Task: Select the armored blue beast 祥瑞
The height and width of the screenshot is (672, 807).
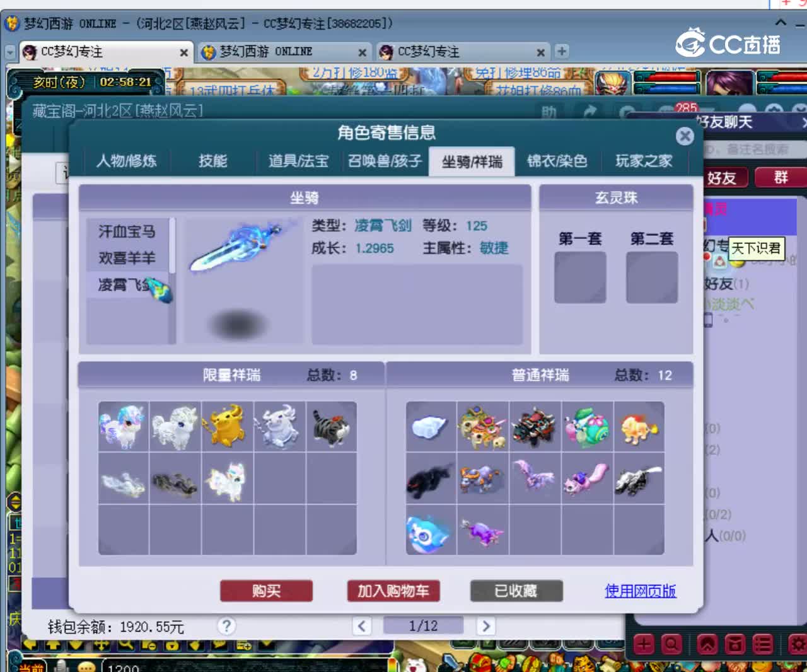Action: [x=483, y=478]
